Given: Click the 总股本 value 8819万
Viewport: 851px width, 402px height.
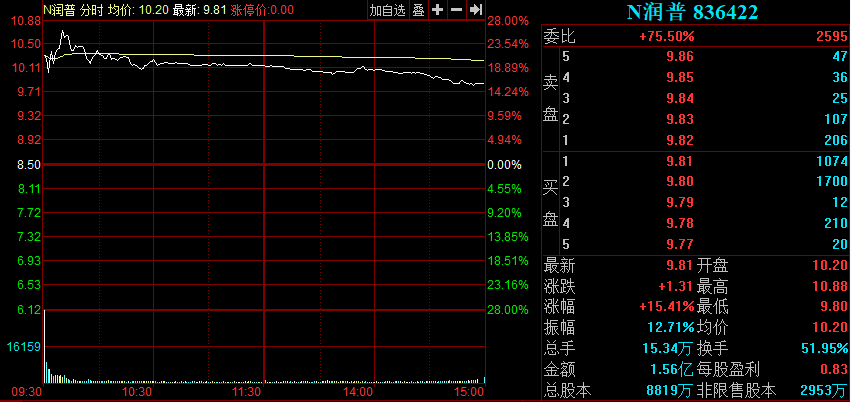Looking at the screenshot, I should 671,390.
